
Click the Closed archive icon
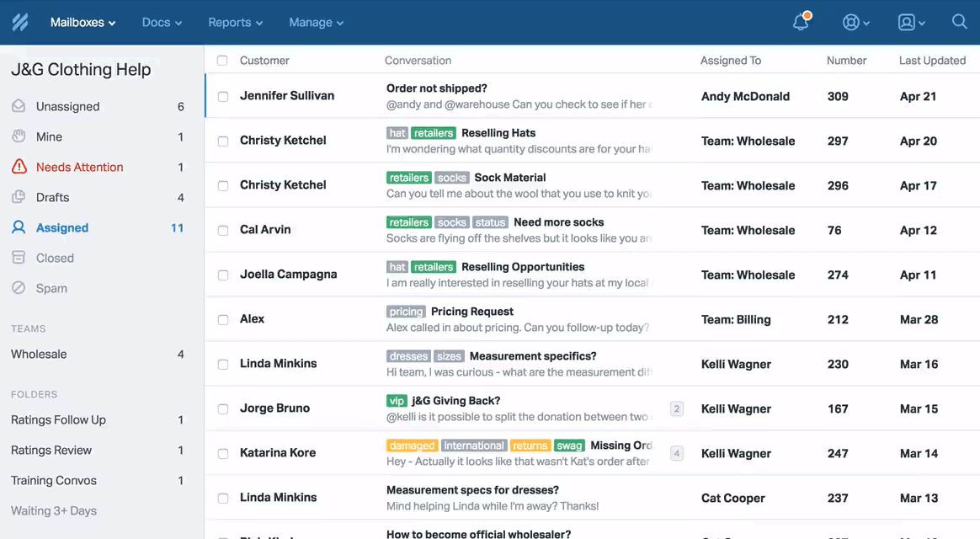[x=19, y=258]
